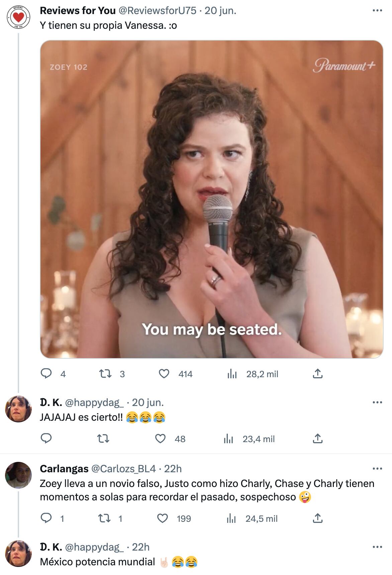Click the Reviews for You heart avatar
Screen dimensions: 392x575
click(18, 17)
